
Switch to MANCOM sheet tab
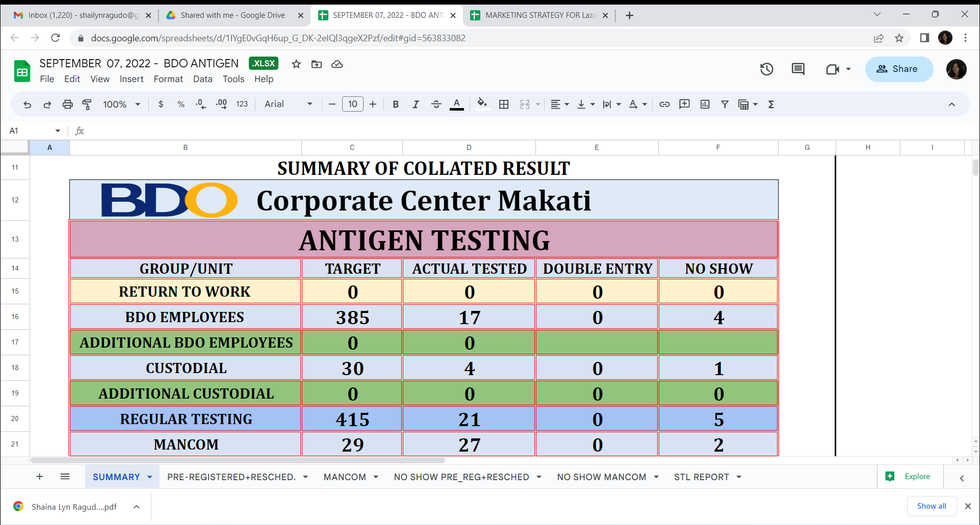point(345,477)
